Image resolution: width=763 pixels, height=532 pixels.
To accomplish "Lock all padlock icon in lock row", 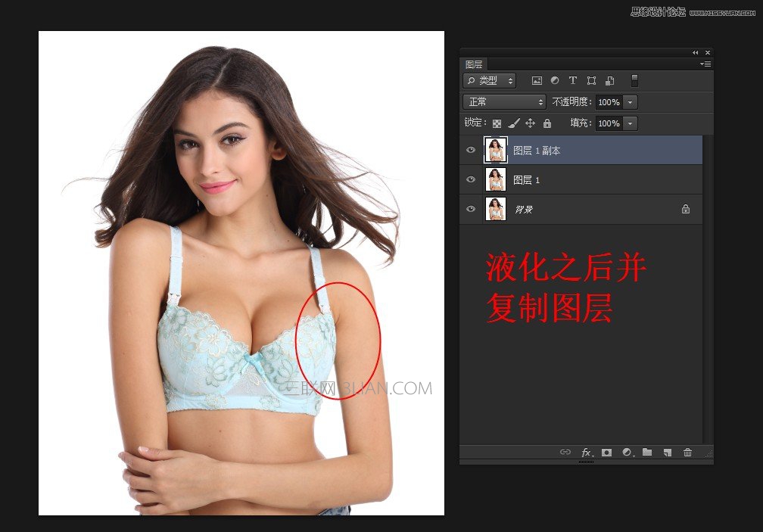I will point(547,123).
